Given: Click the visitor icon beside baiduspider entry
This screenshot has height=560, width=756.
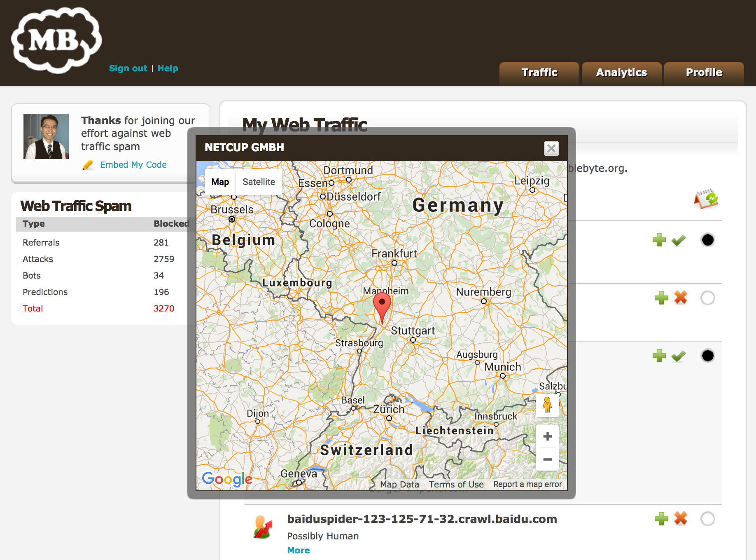Looking at the screenshot, I should 263,527.
